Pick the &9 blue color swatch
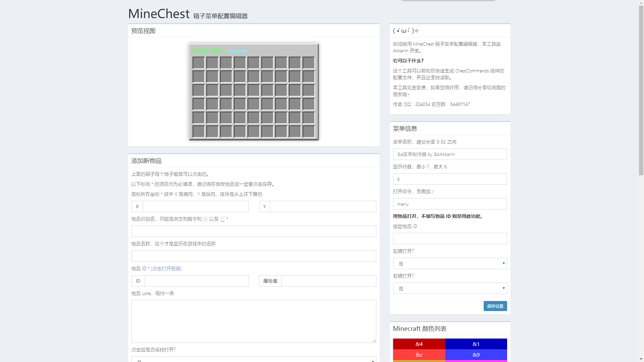Screen dimensions: 644x362 (x=476, y=355)
